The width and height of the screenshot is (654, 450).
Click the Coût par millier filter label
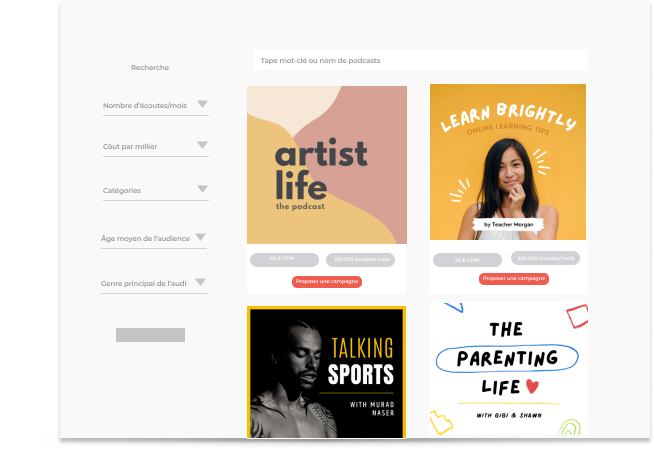click(130, 147)
